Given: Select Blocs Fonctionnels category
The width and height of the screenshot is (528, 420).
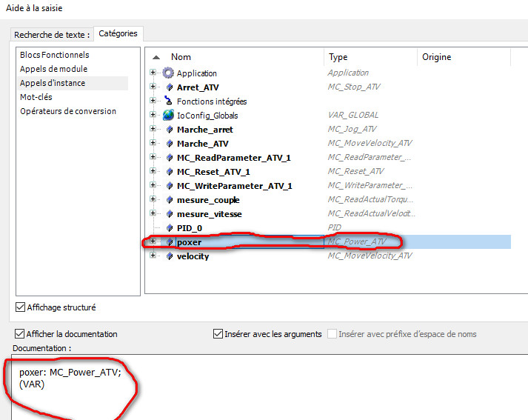Looking at the screenshot, I should 54,55.
